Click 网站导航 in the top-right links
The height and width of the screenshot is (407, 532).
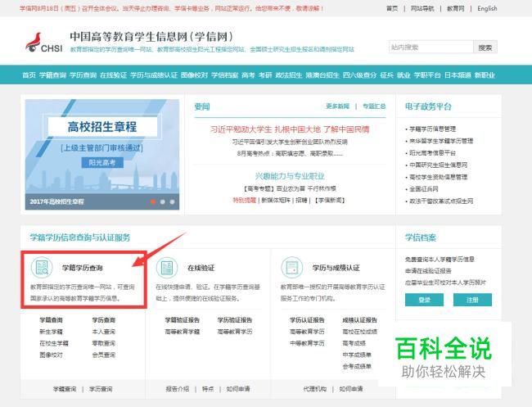pyautogui.click(x=422, y=8)
